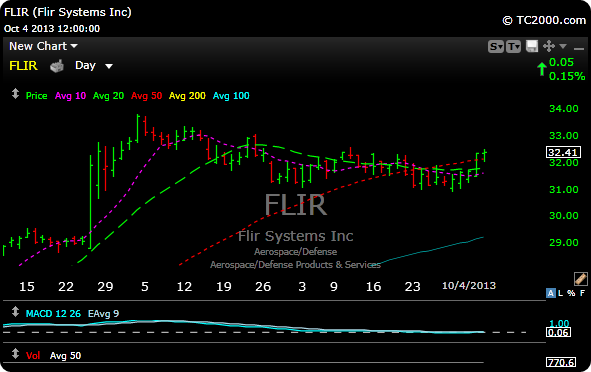Click the four-arrow move icon
Viewport: 591px width, 372px height.
[x=549, y=46]
